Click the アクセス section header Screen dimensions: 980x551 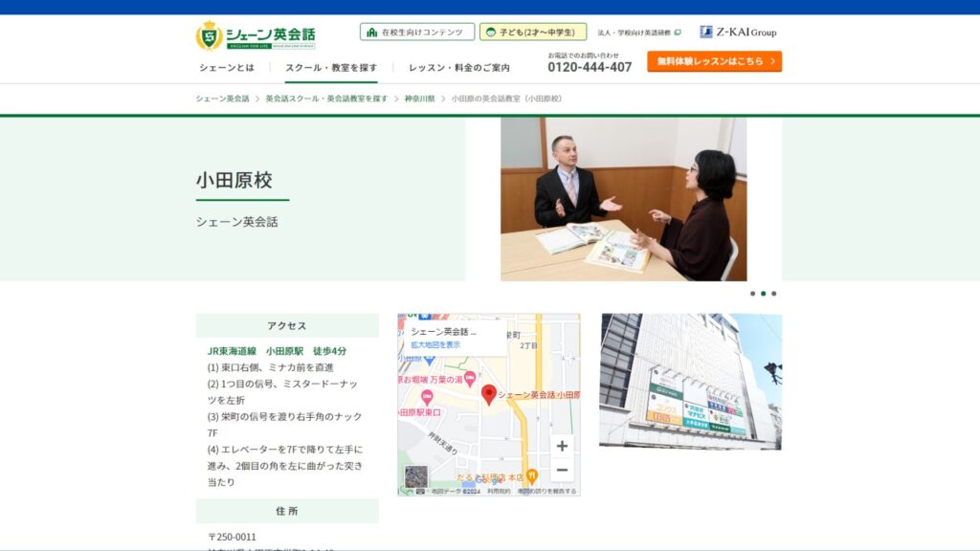click(x=287, y=325)
